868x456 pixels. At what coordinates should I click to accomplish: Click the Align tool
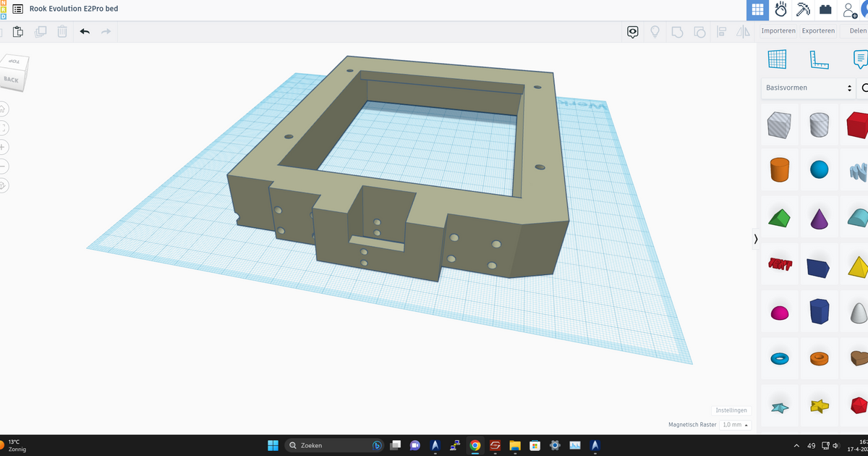[721, 31]
